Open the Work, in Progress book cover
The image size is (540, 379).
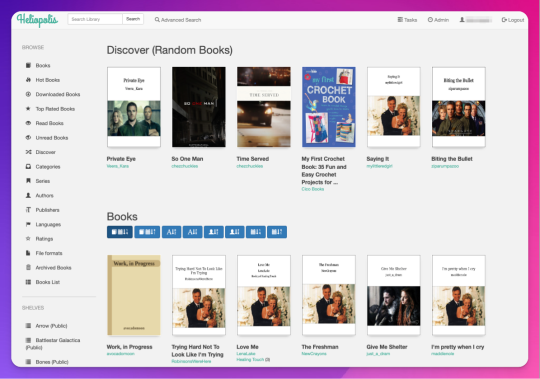(134, 295)
